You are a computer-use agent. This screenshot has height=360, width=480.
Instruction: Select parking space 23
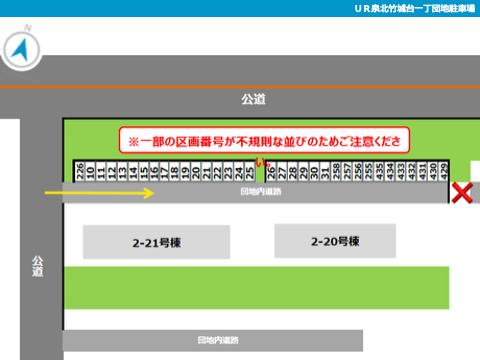pyautogui.click(x=228, y=171)
